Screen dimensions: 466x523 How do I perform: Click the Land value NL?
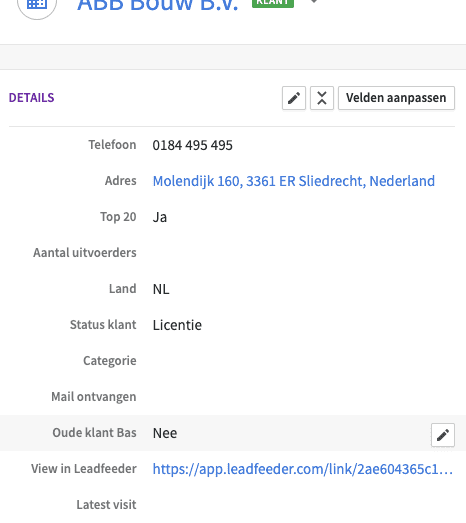click(x=161, y=289)
